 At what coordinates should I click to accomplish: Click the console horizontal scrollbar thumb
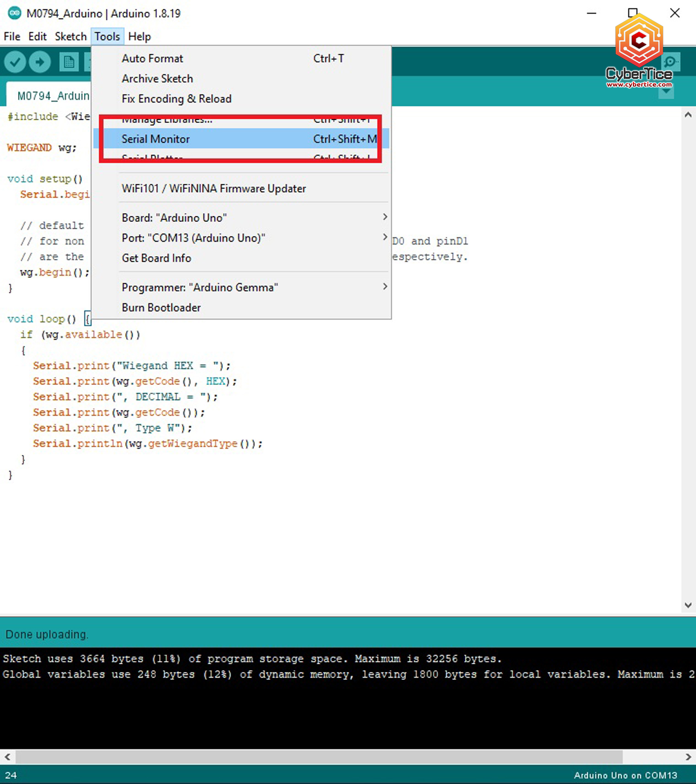pos(319,757)
